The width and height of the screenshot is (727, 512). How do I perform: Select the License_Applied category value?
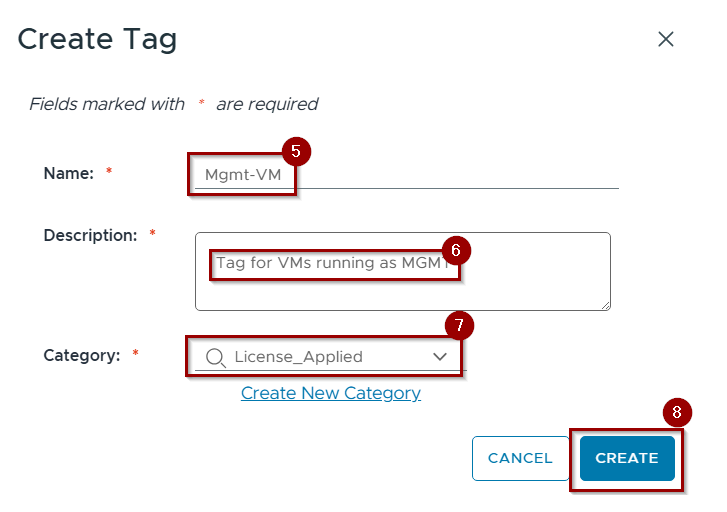tap(298, 357)
